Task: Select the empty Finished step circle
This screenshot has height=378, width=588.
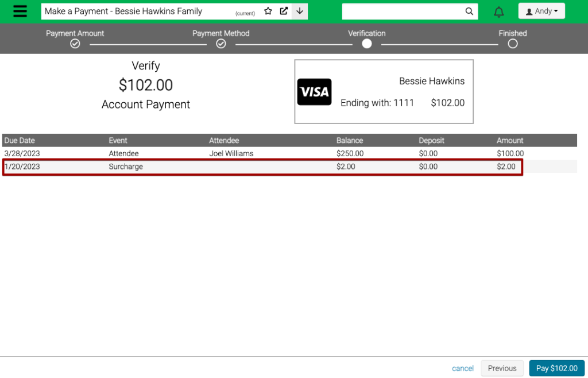Action: tap(512, 43)
